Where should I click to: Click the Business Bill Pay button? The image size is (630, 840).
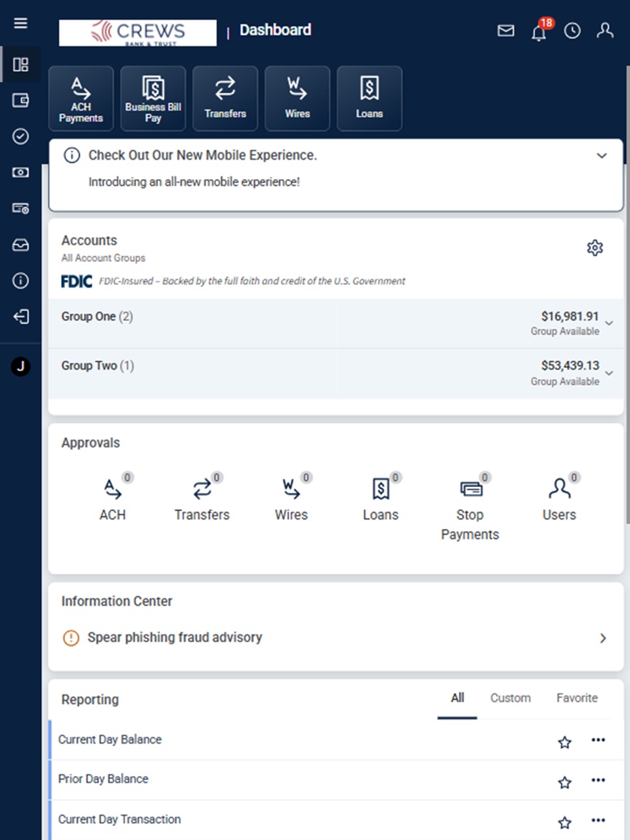pyautogui.click(x=153, y=98)
